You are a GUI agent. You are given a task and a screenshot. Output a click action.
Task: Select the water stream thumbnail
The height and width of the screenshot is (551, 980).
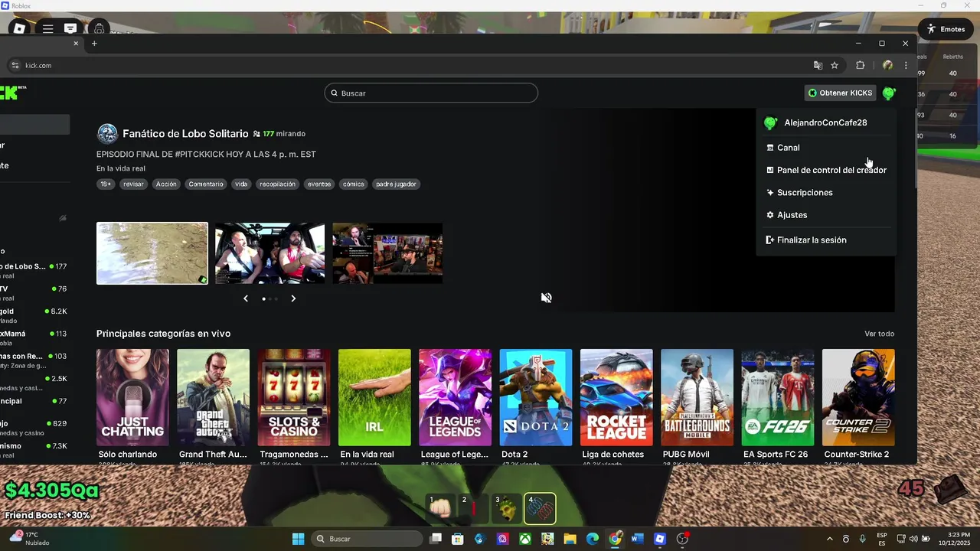coord(152,253)
